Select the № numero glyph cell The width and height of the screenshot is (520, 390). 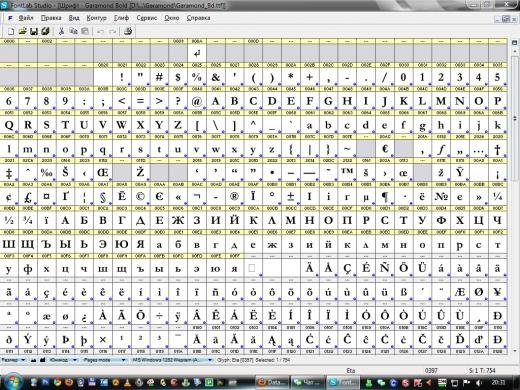pyautogui.click(x=441, y=196)
